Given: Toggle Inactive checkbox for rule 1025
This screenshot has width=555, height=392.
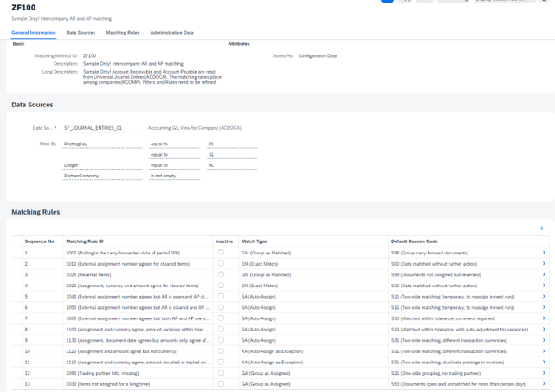Looking at the screenshot, I should coord(221,274).
